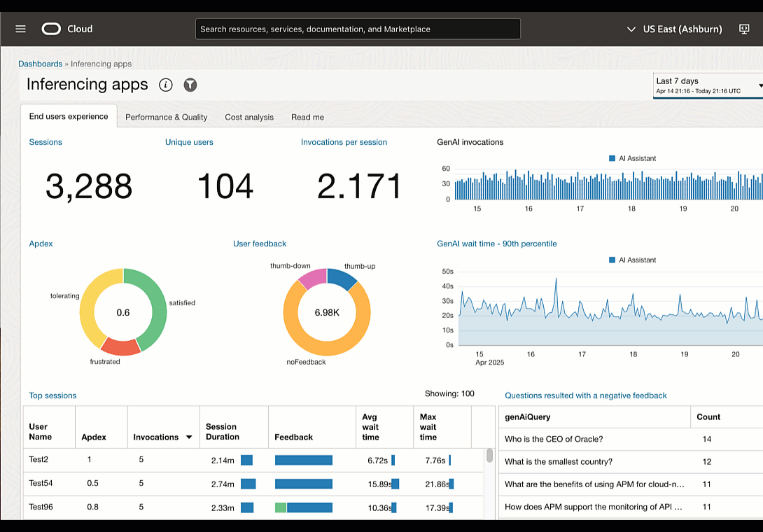Go to Dashboards breadcrumb link

point(40,64)
